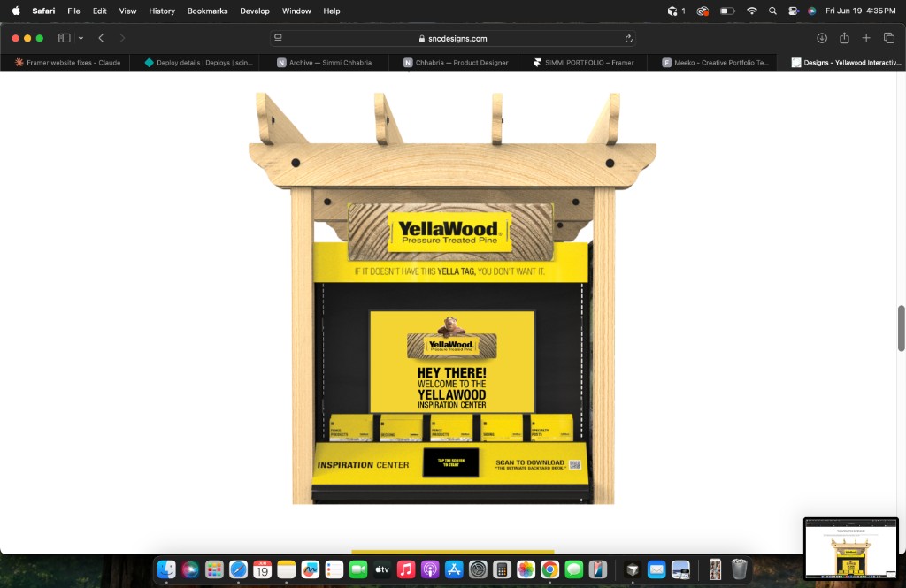Switch to SIMMI PORTFOLIO – Framer tab
Image resolution: width=906 pixels, height=588 pixels.
coord(583,63)
